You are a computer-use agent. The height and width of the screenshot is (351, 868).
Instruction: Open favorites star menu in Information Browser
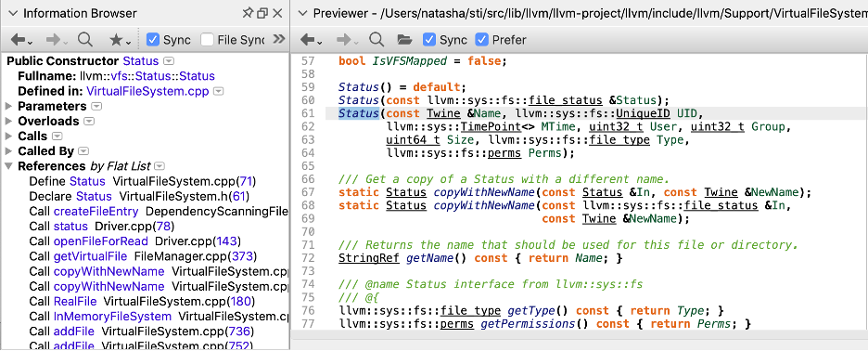[121, 39]
